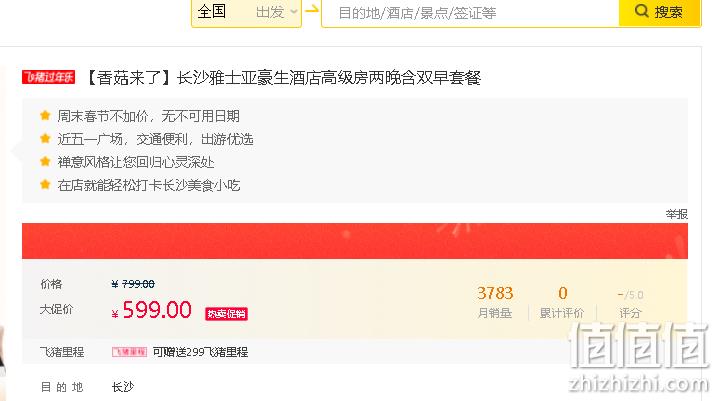Image resolution: width=718 pixels, height=401 pixels.
Task: Click the 599.00 promotional price
Action: [x=157, y=310]
